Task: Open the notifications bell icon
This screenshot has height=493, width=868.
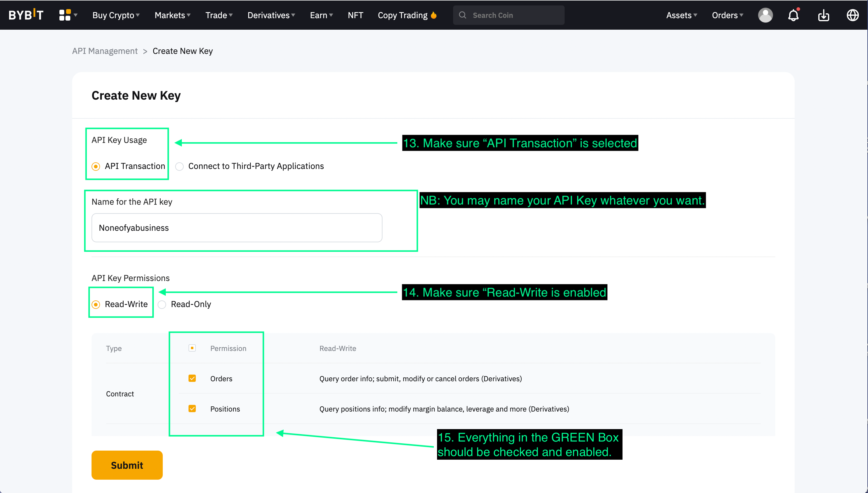Action: tap(793, 15)
